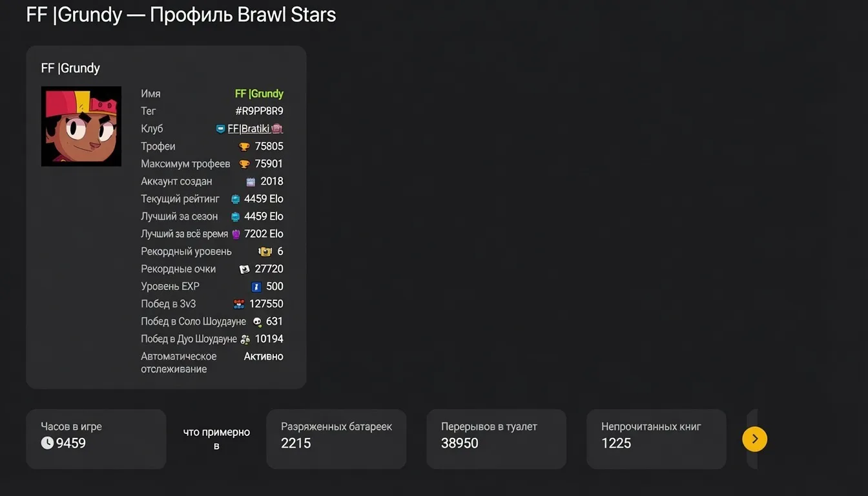Select the Непрочитанных книг stat card
Screen dimensions: 868x496
coord(656,439)
